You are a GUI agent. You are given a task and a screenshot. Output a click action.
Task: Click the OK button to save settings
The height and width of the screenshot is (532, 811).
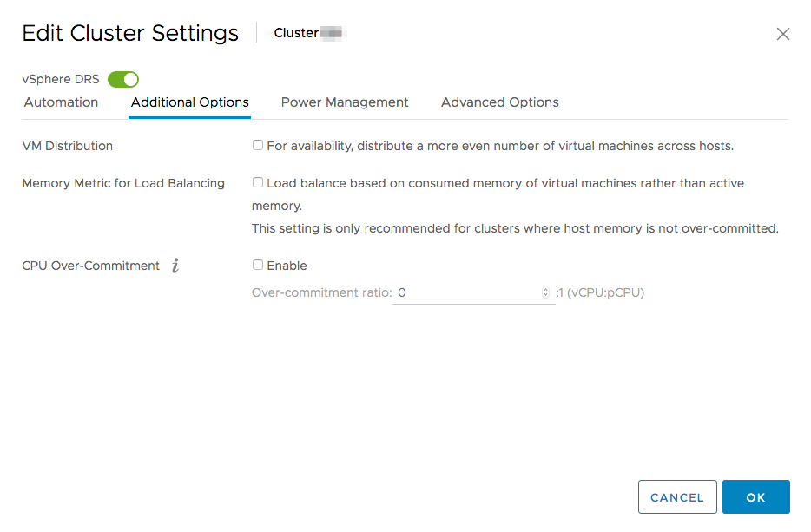(755, 497)
